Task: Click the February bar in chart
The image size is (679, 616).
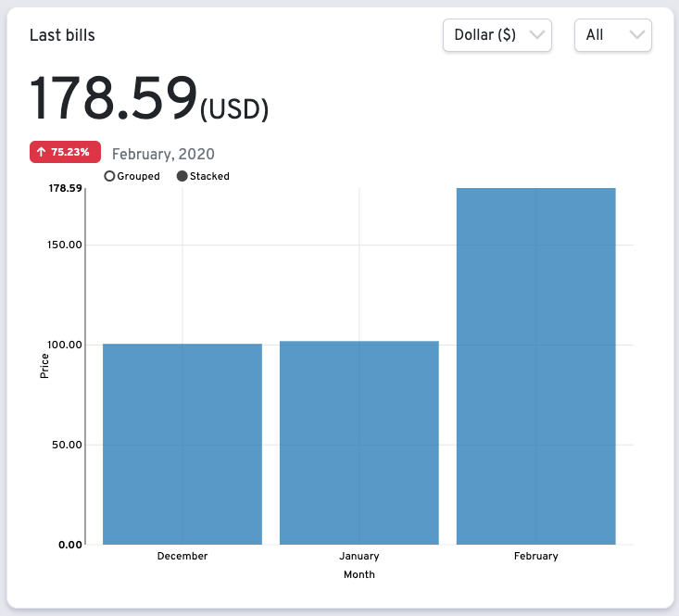Action: click(x=536, y=366)
